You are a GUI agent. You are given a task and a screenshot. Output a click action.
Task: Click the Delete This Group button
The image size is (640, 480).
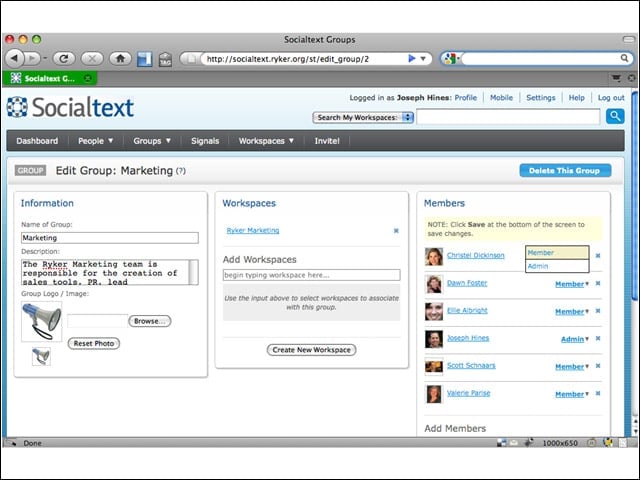(x=565, y=171)
